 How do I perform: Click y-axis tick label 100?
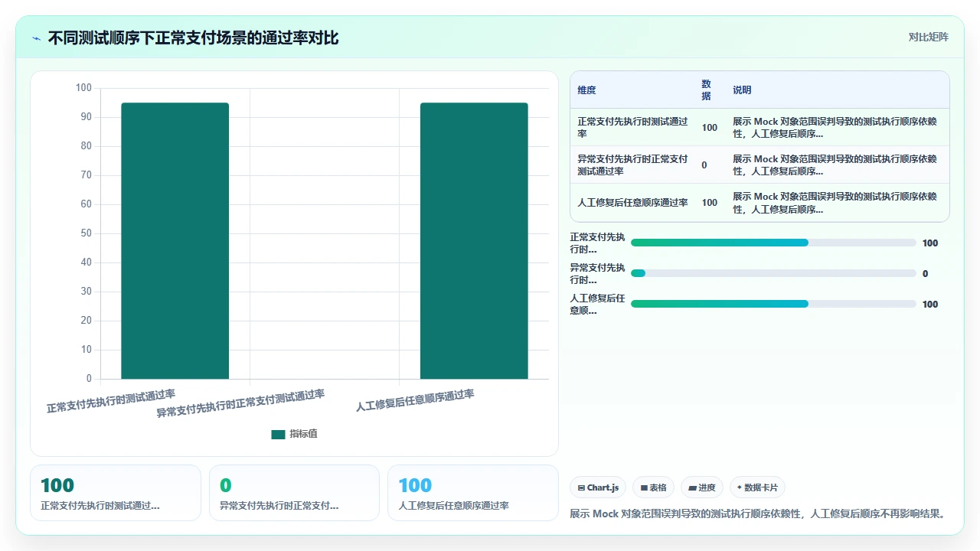tap(83, 88)
